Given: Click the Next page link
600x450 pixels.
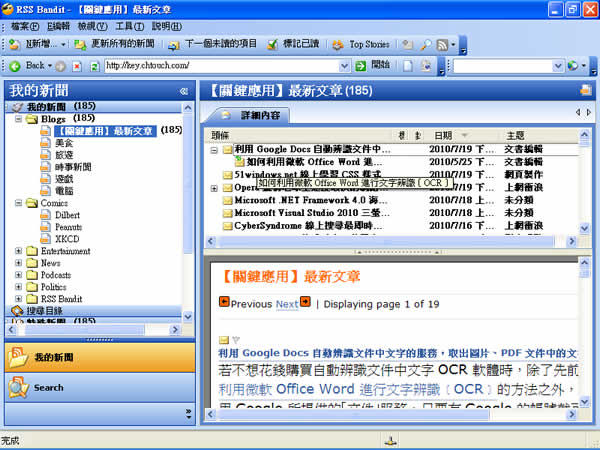Looking at the screenshot, I should pos(287,304).
